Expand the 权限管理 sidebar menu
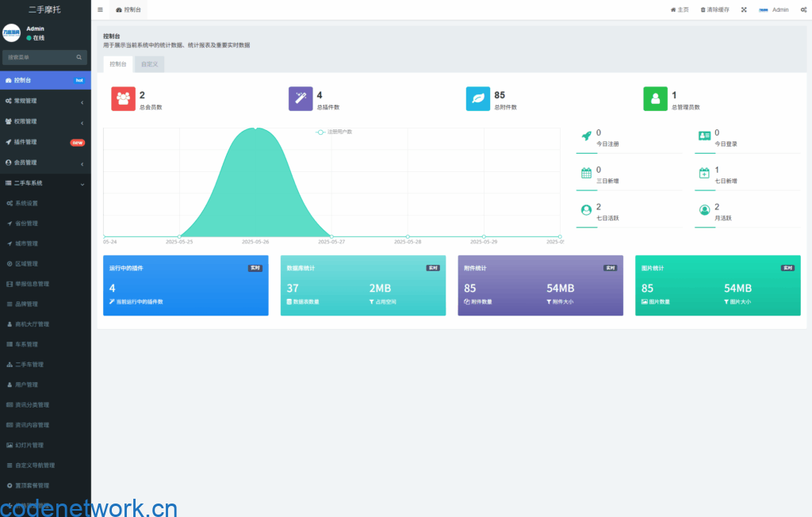Image resolution: width=812 pixels, height=517 pixels. pos(45,122)
